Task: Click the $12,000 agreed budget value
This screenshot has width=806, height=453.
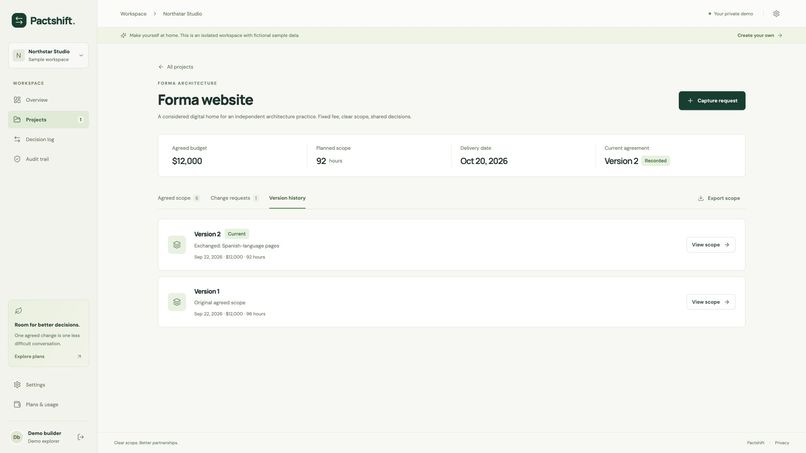Action: coord(187,161)
